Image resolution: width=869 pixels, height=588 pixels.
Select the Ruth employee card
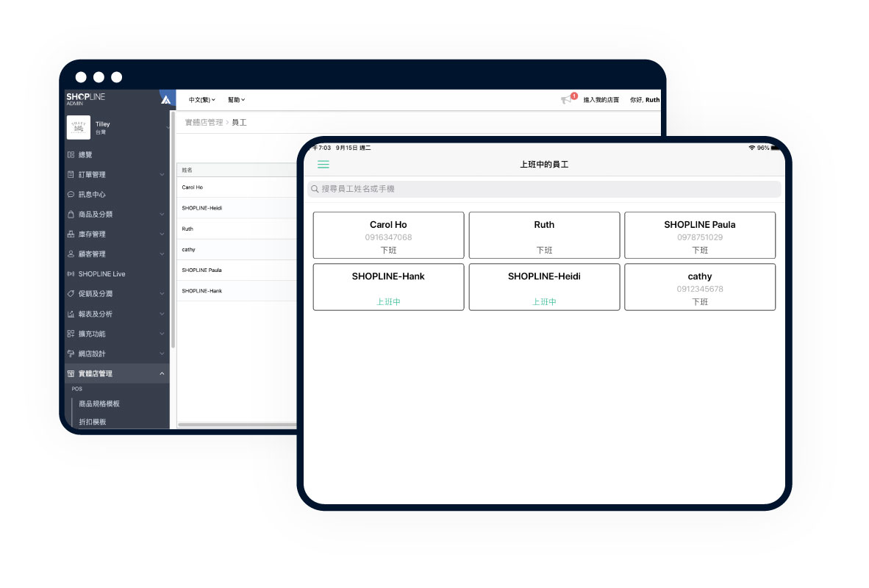[544, 235]
